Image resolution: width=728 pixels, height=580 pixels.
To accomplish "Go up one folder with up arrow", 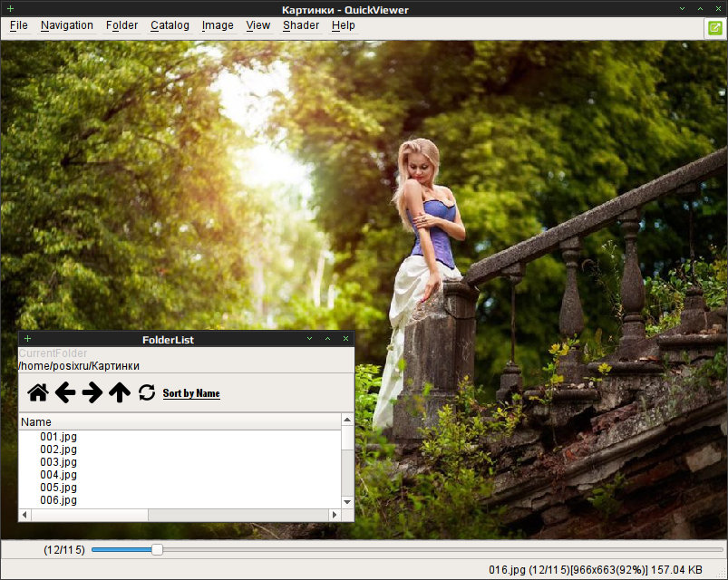I will (x=120, y=393).
